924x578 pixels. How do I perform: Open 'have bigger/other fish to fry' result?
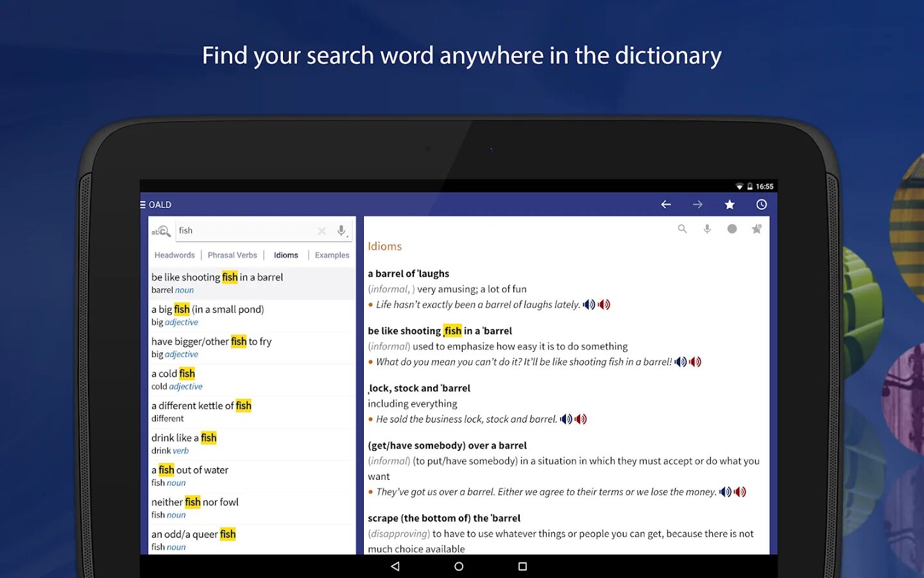(x=252, y=347)
